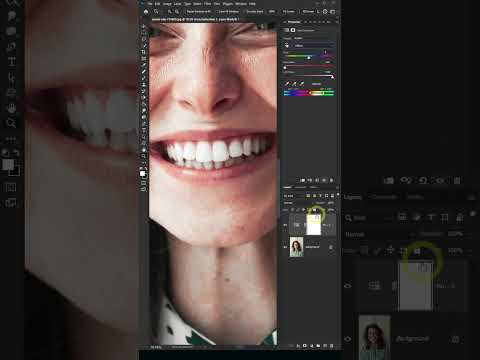This screenshot has width=480, height=360.
Task: Choose the Zoom In mode icon
Action: point(169,11)
